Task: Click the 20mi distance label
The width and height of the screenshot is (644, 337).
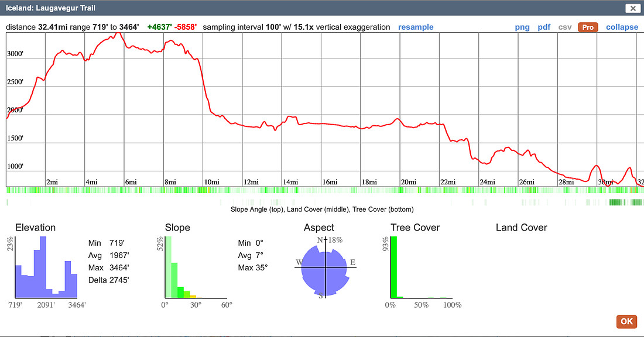Action: (x=408, y=182)
